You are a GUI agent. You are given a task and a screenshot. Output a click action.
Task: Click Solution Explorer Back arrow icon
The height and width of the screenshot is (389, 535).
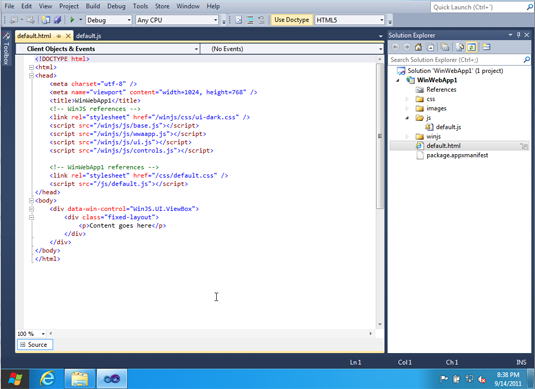(x=395, y=47)
